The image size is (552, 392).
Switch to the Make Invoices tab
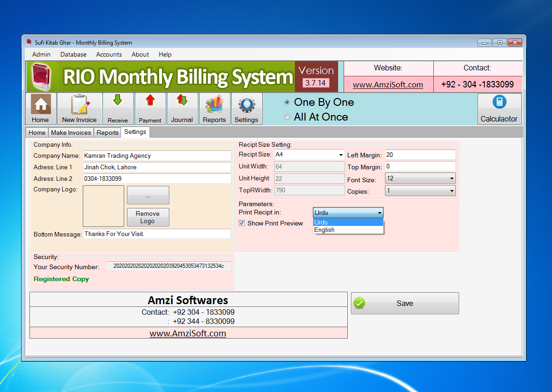click(x=70, y=132)
